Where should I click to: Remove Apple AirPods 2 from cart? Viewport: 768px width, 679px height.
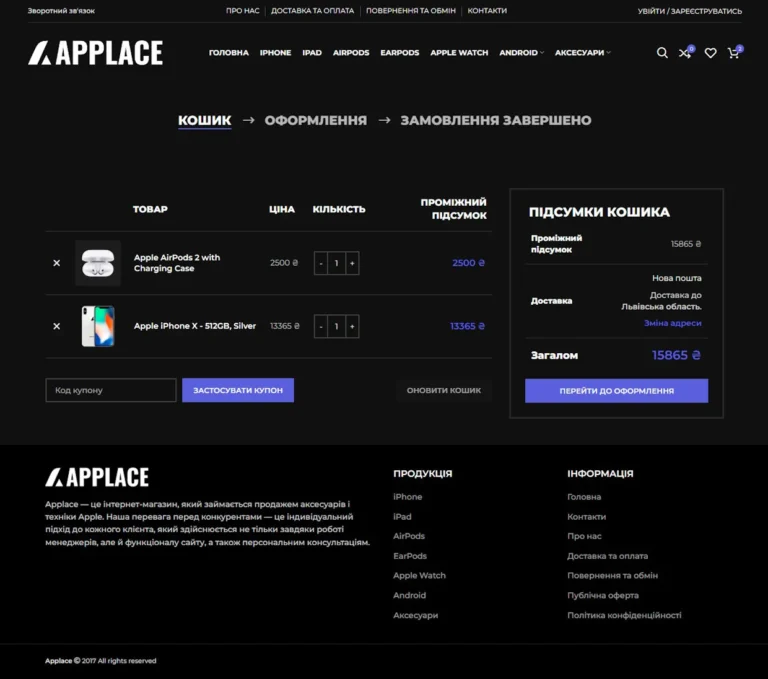click(x=57, y=263)
